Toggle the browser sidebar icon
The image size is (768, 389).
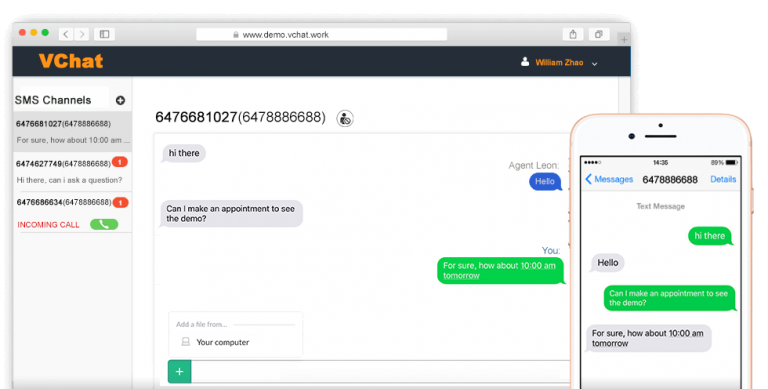pos(104,34)
